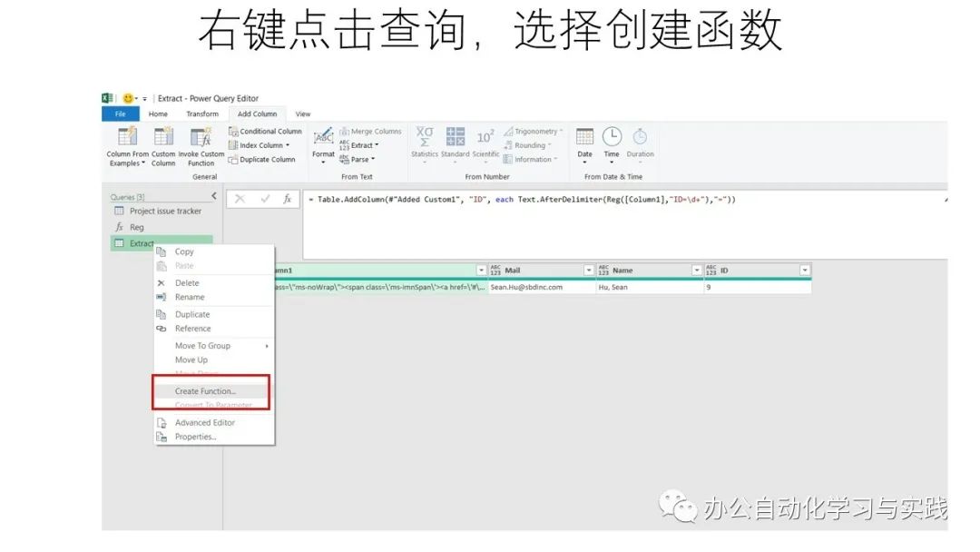Click Column From Examples icon
Screen dimensions: 980x552
(x=128, y=135)
